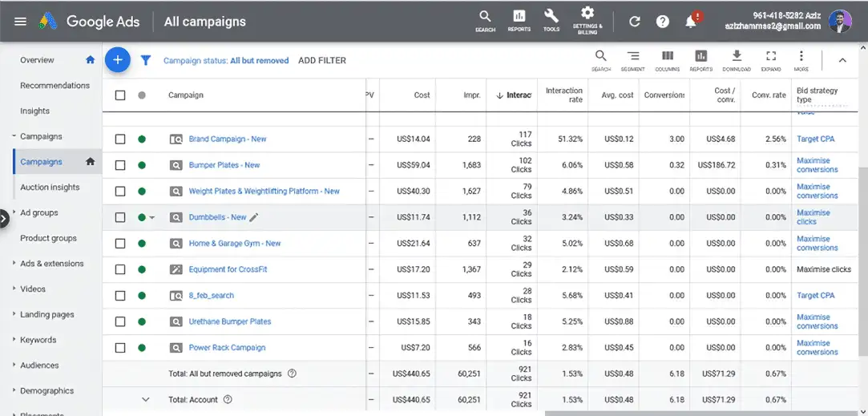Viewport: 868px width, 416px height.
Task: Expand the Total: Account row chevron
Action: [145, 399]
